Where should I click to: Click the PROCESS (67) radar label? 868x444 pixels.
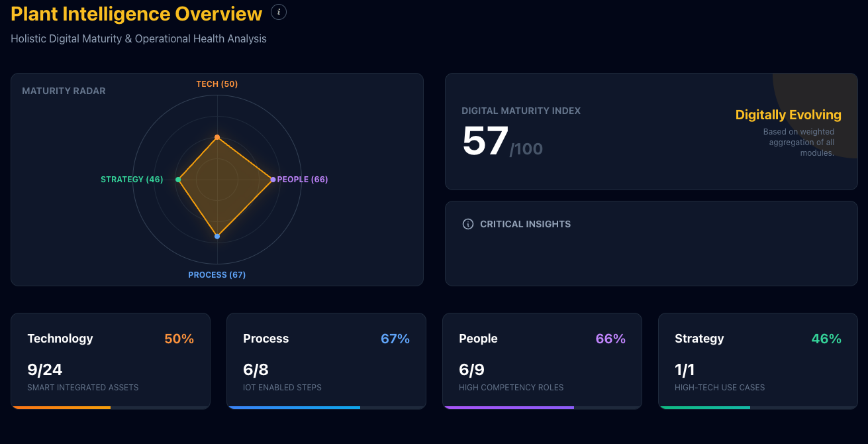(217, 275)
